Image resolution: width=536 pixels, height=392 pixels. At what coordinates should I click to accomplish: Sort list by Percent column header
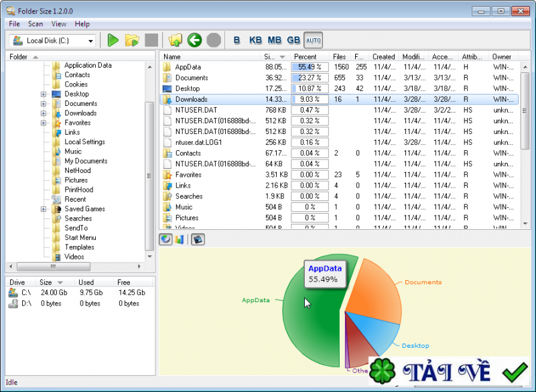point(306,57)
